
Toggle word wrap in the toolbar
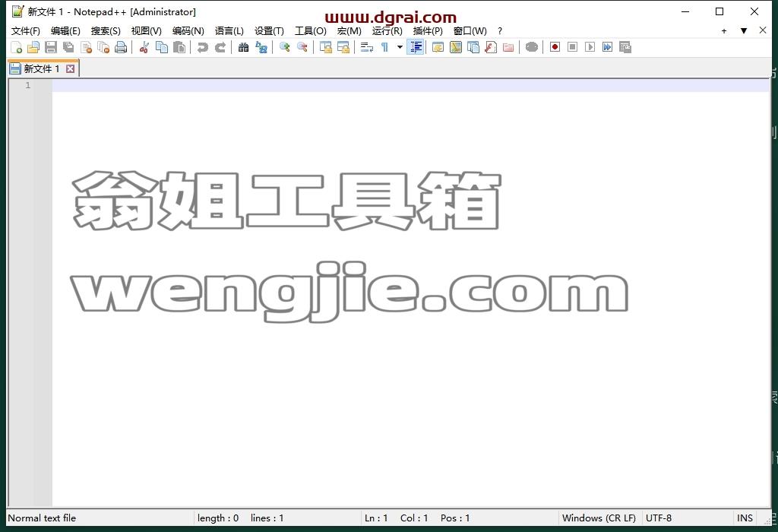tap(367, 47)
